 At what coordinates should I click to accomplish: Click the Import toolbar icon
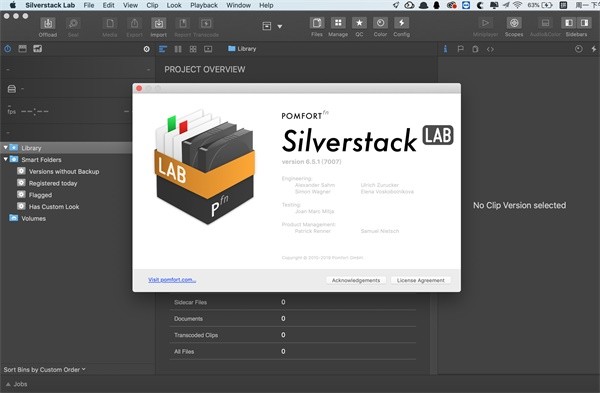tap(158, 23)
